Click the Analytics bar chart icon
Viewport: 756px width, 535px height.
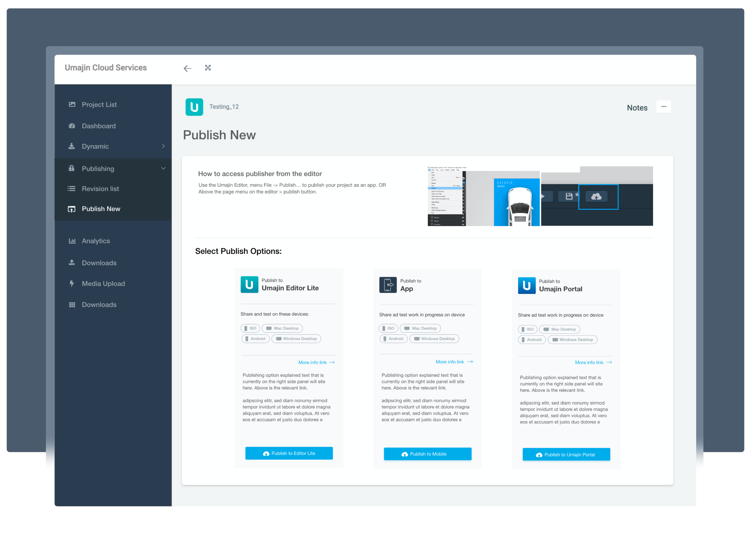point(72,241)
